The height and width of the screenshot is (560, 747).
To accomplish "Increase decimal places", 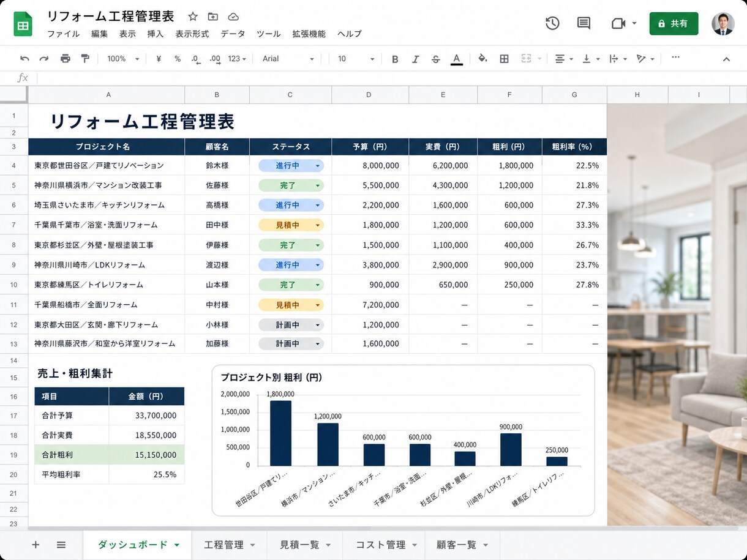I will pyautogui.click(x=215, y=59).
